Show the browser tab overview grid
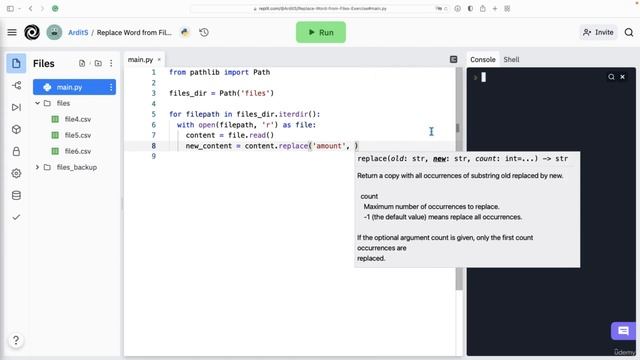This screenshot has width=640, height=360. coord(507,8)
